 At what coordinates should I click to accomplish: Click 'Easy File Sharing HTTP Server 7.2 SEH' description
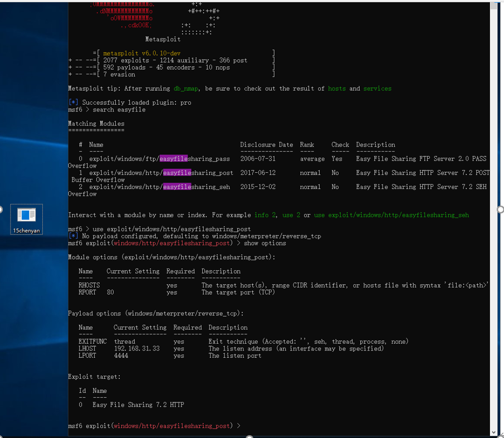click(x=421, y=187)
